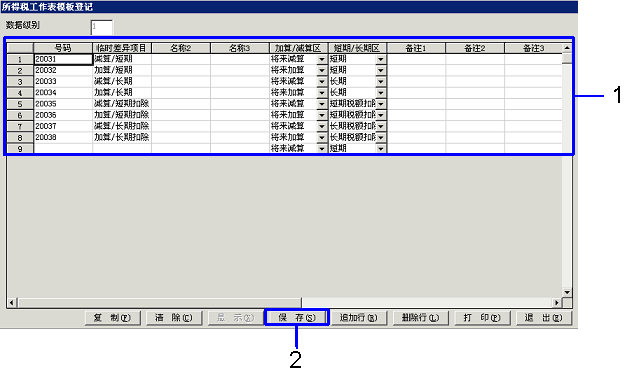
Task: Click cell with code 20036
Action: (x=63, y=115)
